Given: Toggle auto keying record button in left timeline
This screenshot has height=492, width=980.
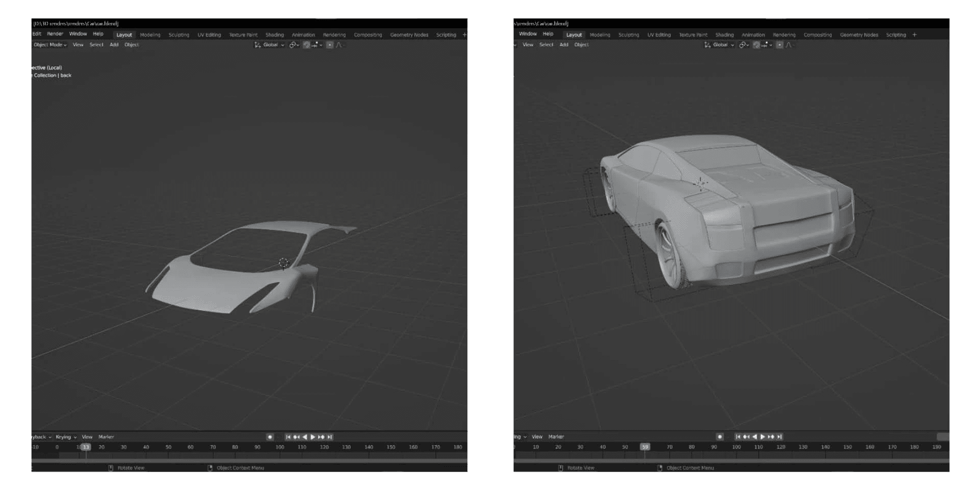Looking at the screenshot, I should pos(270,437).
